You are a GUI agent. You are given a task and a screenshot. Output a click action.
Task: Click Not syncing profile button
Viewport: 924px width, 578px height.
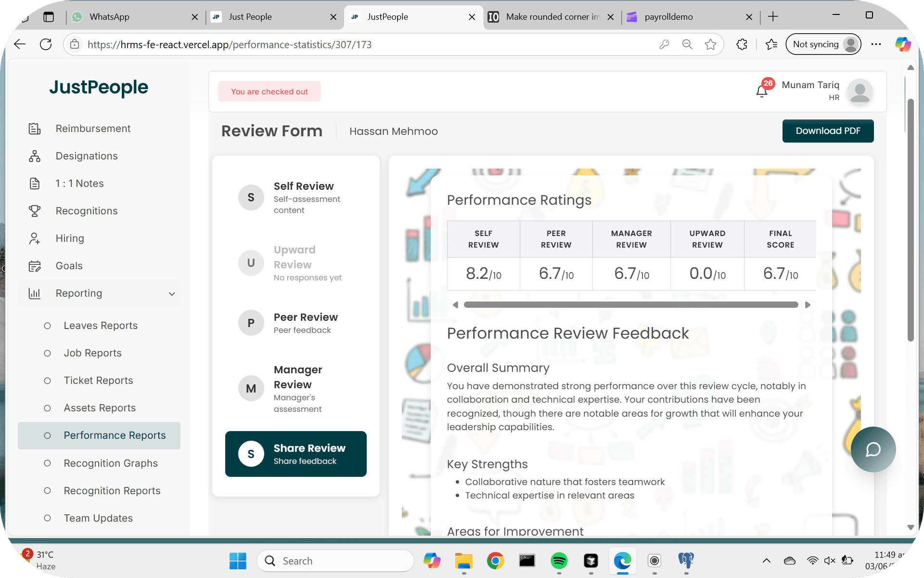coord(823,44)
